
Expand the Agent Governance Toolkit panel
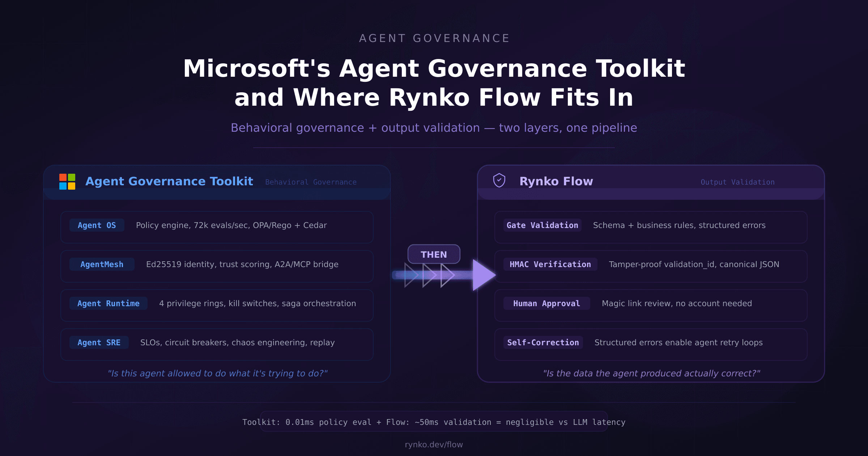169,181
